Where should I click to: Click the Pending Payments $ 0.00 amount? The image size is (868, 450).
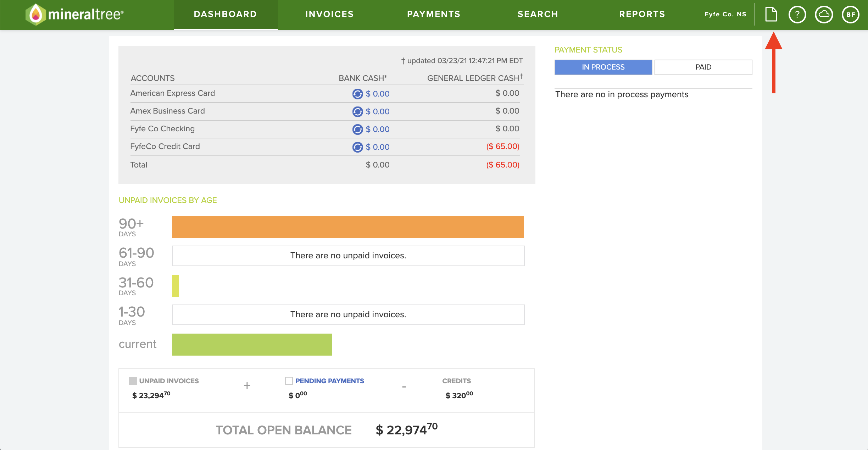(298, 395)
